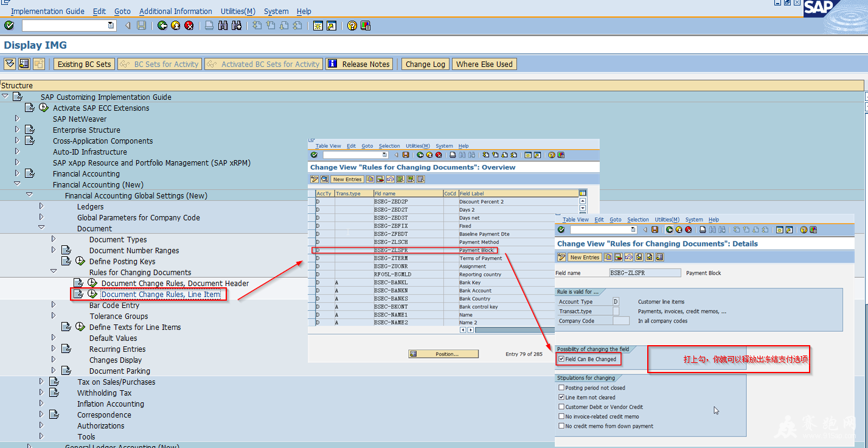868x448 pixels.
Task: Enable the Posting period not closed checkbox
Action: (x=561, y=388)
